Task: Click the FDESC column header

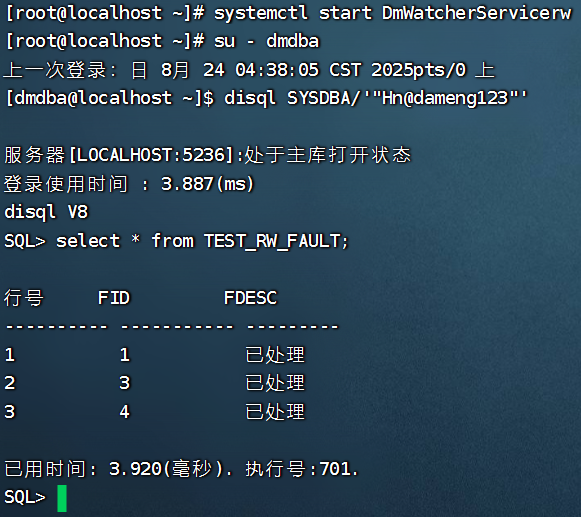Action: pyautogui.click(x=250, y=298)
